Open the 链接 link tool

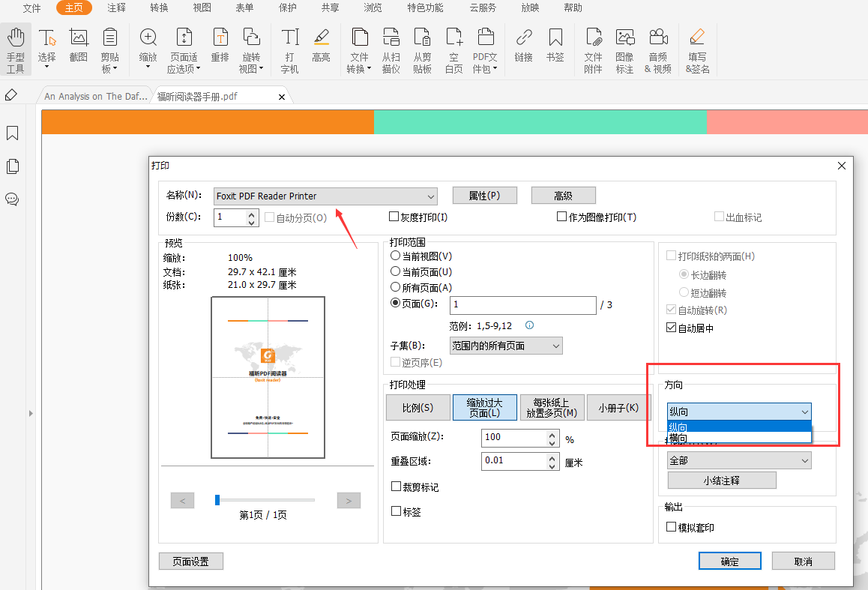(x=523, y=46)
